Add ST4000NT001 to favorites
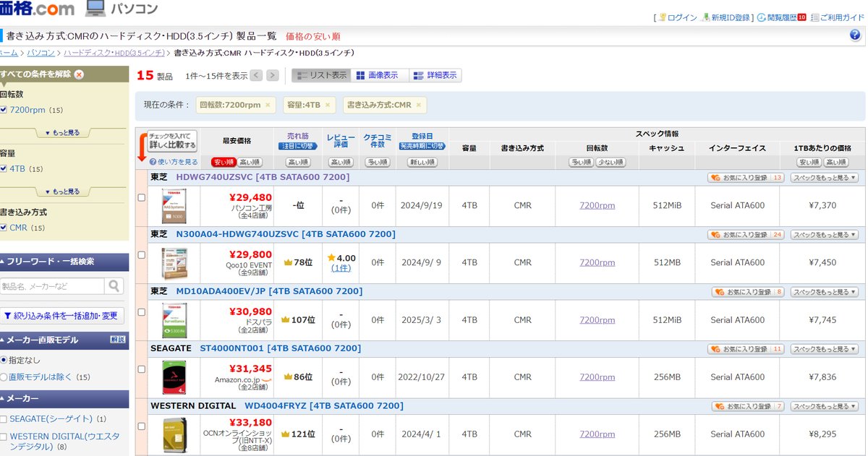This screenshot has width=868, height=456. (x=746, y=349)
